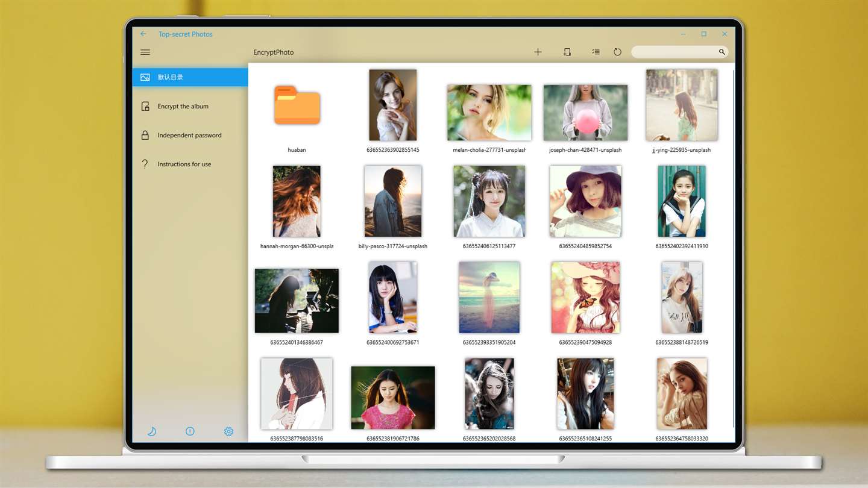Open the billy-pasco-317724-unsplash thumbnail
Image resolution: width=868 pixels, height=488 pixels.
pos(393,201)
